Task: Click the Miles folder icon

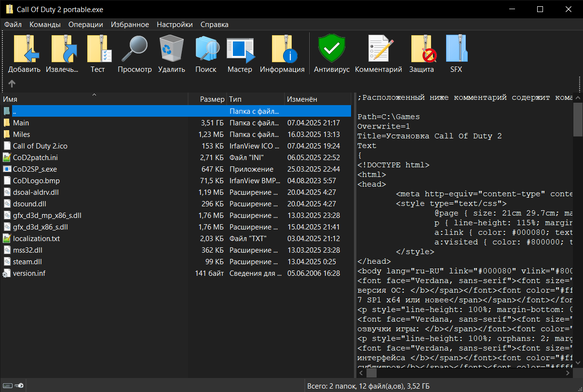Action: point(7,135)
